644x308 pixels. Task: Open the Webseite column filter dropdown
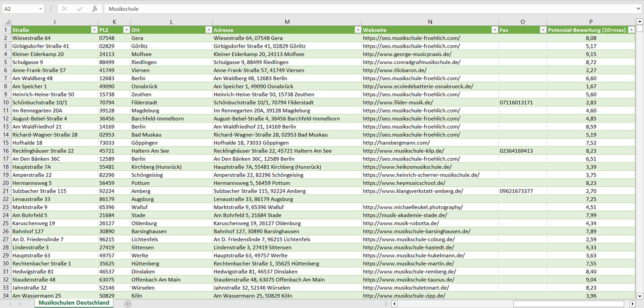[x=494, y=30]
